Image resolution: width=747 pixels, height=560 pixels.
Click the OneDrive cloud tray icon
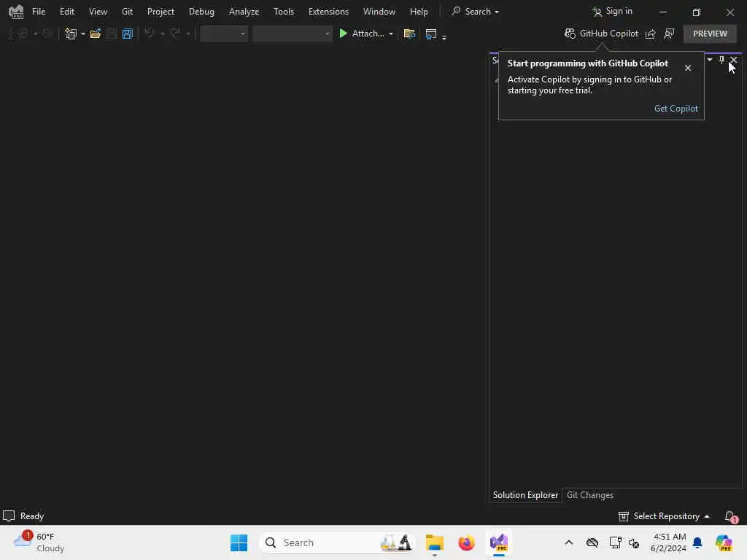point(592,542)
